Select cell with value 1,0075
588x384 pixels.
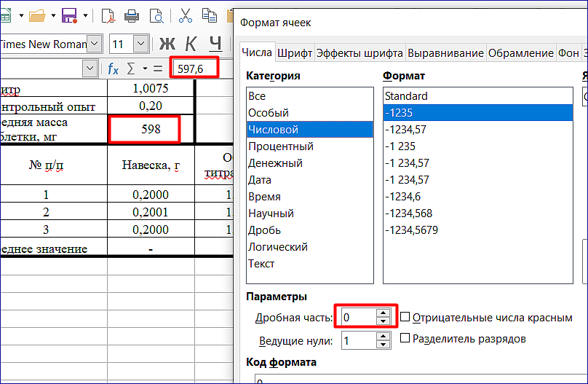click(151, 88)
